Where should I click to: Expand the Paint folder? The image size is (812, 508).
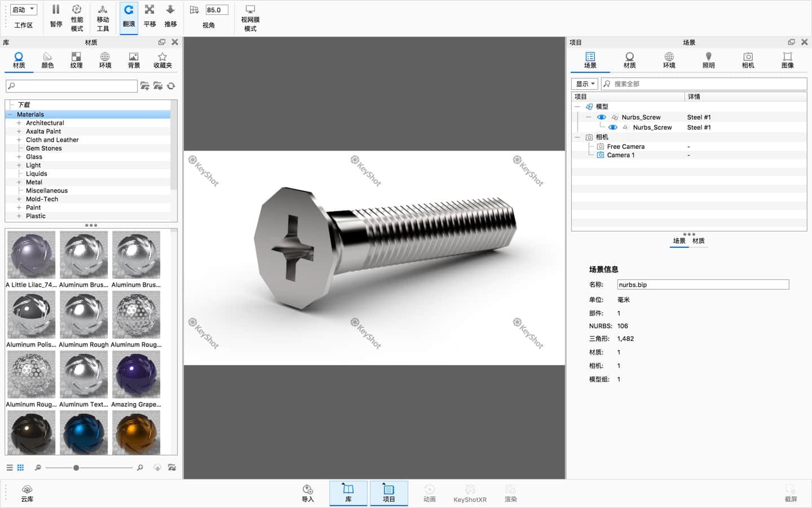(19, 208)
